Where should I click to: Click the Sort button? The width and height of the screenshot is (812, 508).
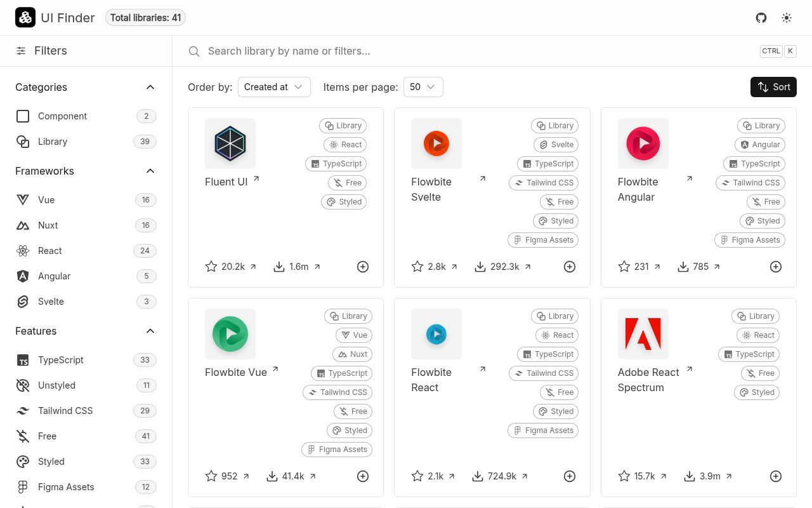(773, 87)
